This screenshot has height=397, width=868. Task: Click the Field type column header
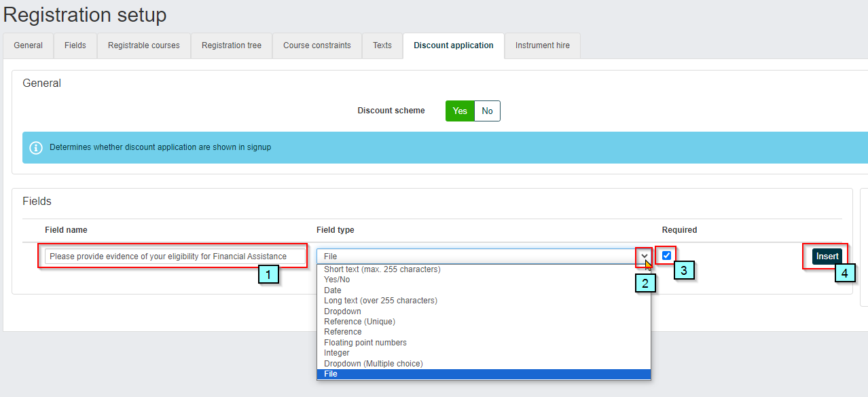pyautogui.click(x=336, y=230)
